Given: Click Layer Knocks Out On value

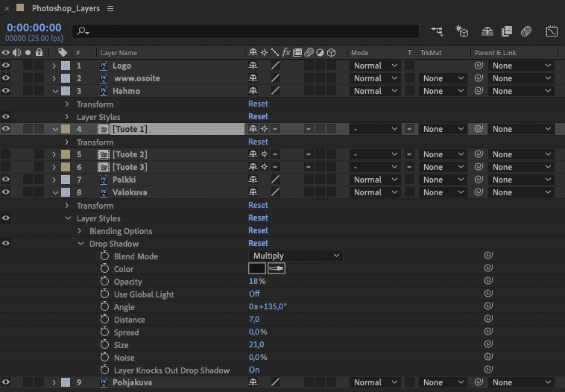Looking at the screenshot, I should [254, 370].
